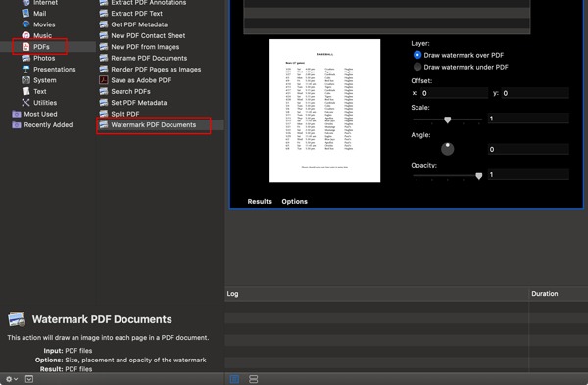
Task: Click the Offset y input field
Action: coord(535,93)
